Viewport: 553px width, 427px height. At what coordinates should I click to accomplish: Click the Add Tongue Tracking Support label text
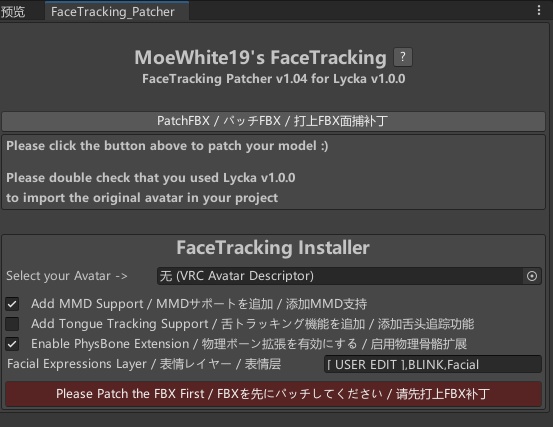point(253,324)
